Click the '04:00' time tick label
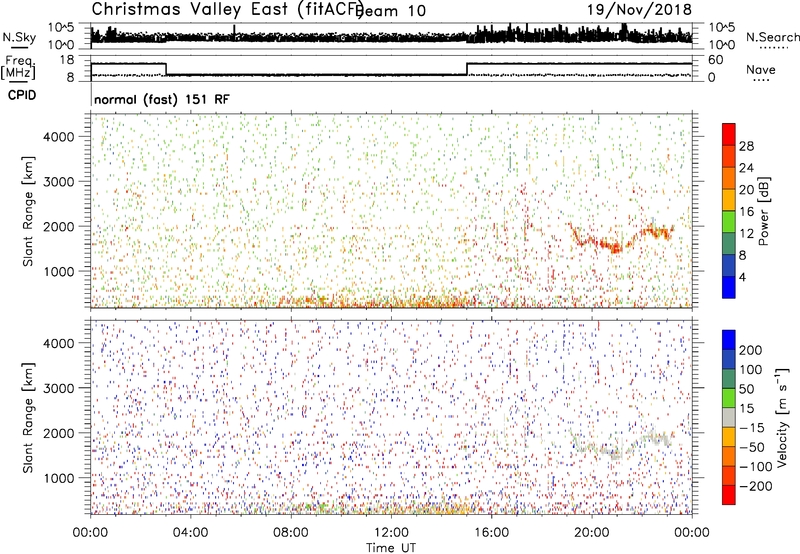The height and width of the screenshot is (554, 800). click(190, 533)
